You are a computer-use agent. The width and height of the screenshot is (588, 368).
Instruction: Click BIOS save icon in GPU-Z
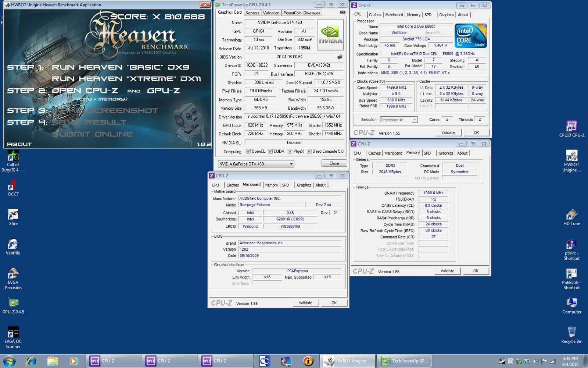340,57
